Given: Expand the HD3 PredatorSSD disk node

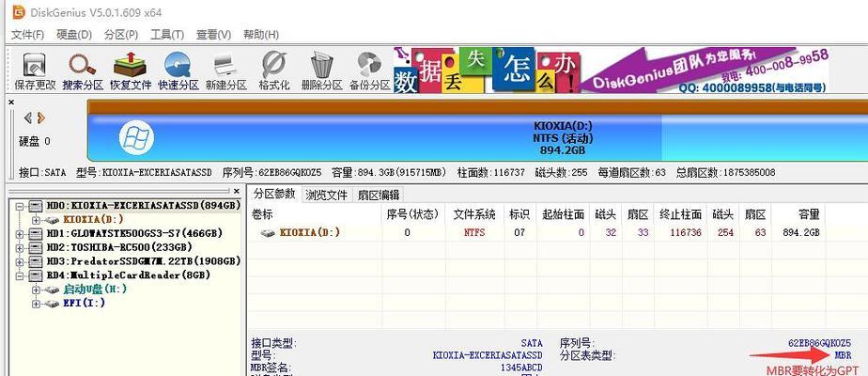Looking at the screenshot, I should 21,261.
